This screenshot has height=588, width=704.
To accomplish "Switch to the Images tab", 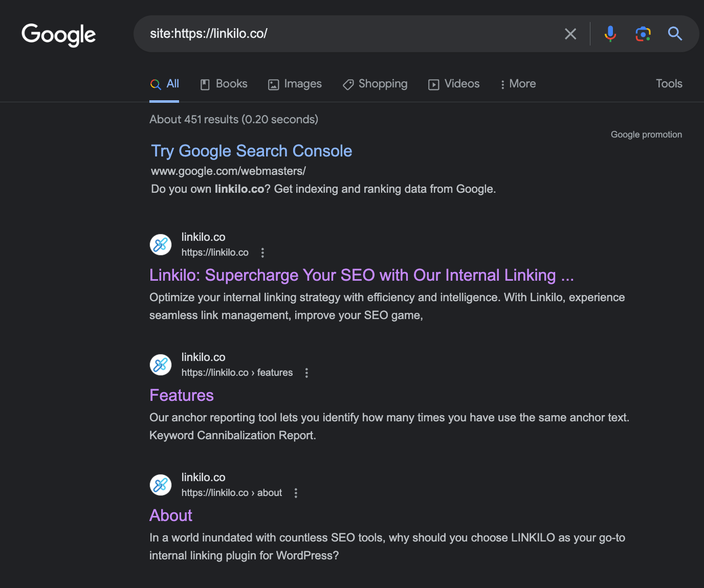I will click(295, 84).
